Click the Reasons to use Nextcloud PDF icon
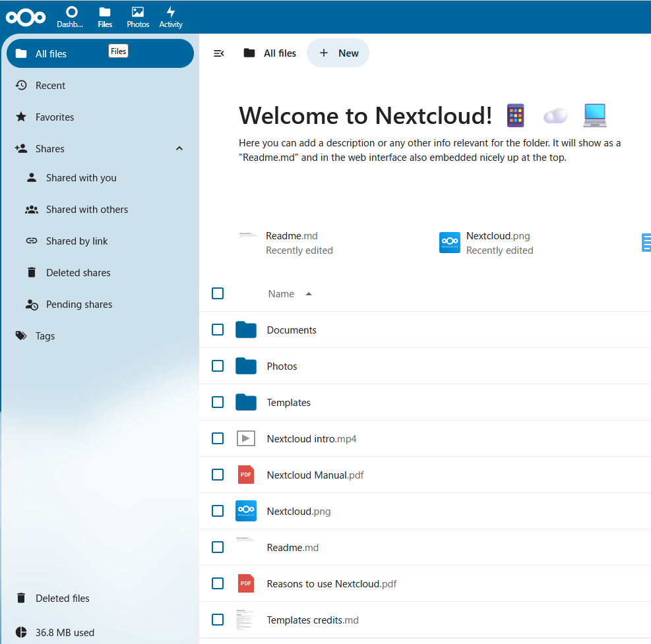Image resolution: width=651 pixels, height=644 pixels. coord(246,583)
